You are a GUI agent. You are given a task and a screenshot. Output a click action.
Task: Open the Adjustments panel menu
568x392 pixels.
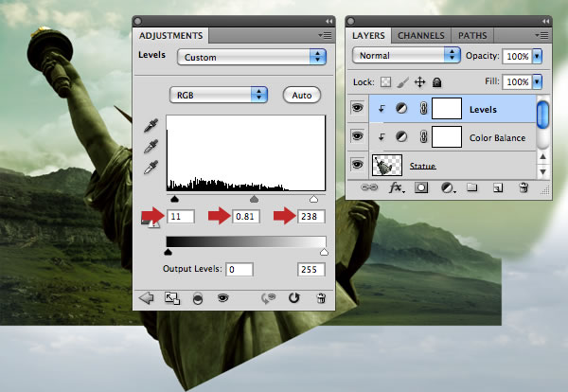(x=325, y=35)
